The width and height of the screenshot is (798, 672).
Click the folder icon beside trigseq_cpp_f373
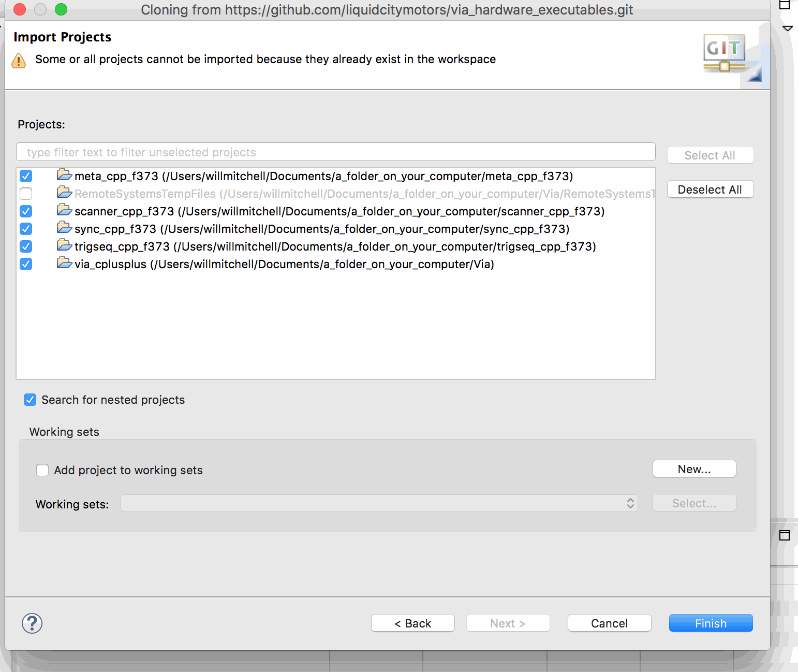64,245
